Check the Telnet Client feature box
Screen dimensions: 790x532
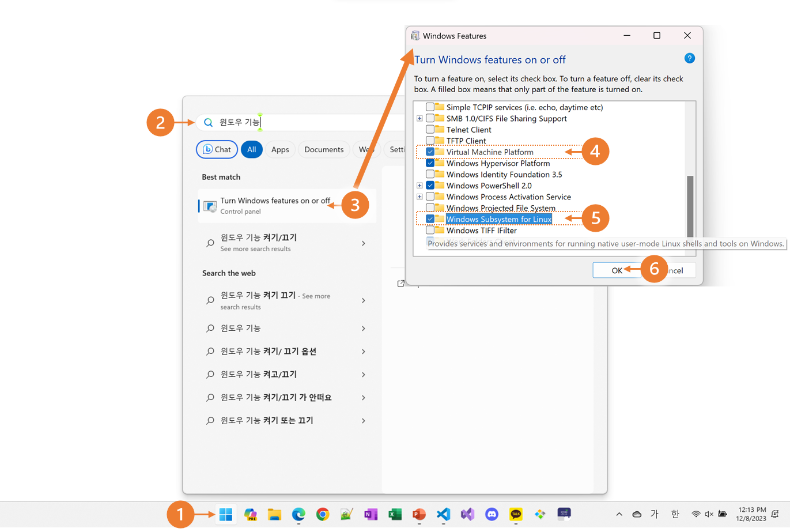(430, 130)
